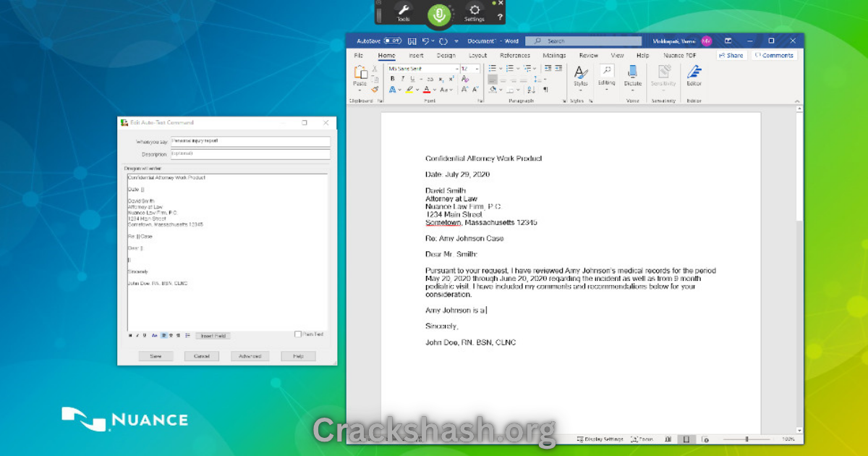Check the Plain Text checkbox
868x456 pixels.
[298, 334]
